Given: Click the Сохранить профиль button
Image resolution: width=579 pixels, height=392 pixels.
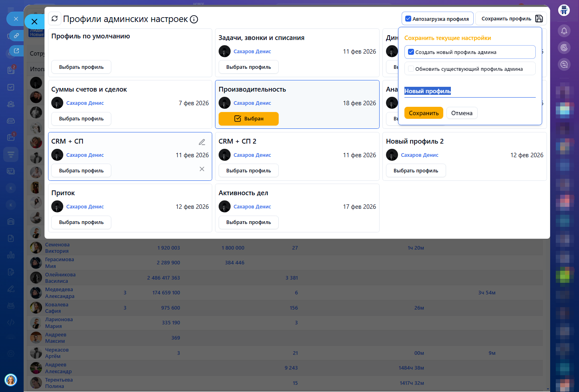Looking at the screenshot, I should (x=506, y=19).
